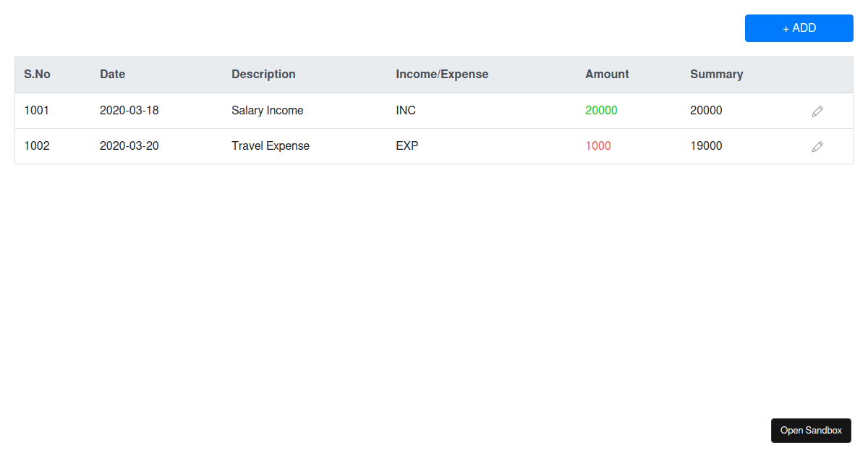Click serial number 1002
Viewport: 868px width, 456px height.
[x=37, y=145]
